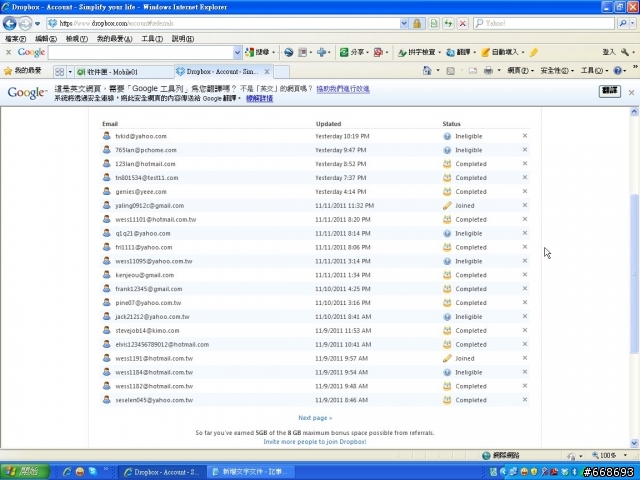
Task: Start search with the magnifier button
Action: pyautogui.click(x=623, y=23)
